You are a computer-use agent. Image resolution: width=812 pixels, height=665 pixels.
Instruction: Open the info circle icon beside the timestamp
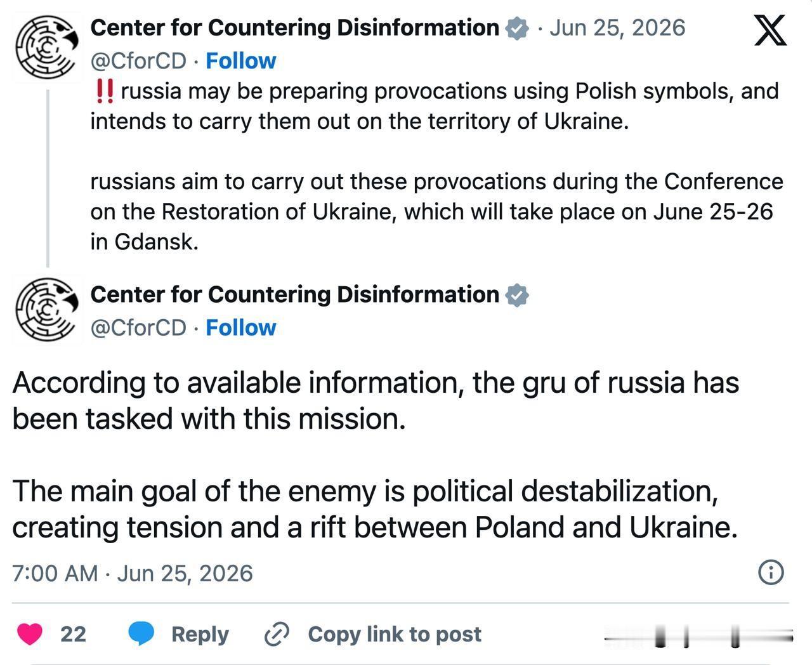[x=771, y=572]
